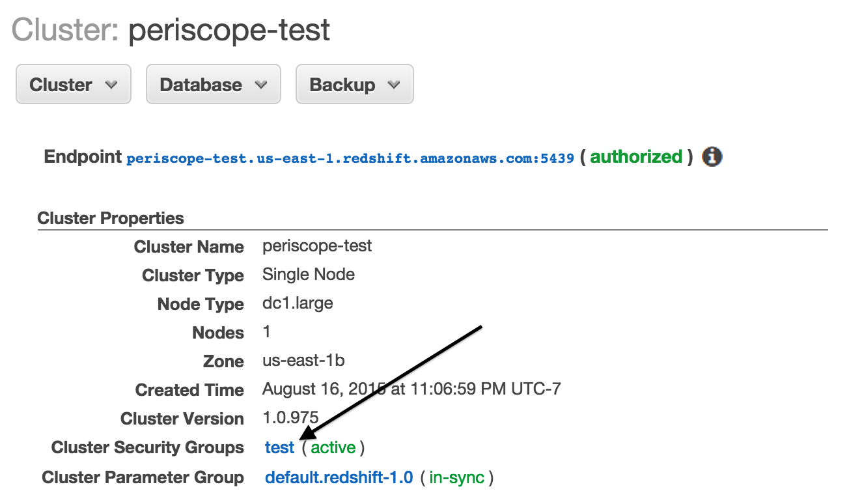The width and height of the screenshot is (849, 504).
Task: Click the Created Time value
Action: coord(411,389)
